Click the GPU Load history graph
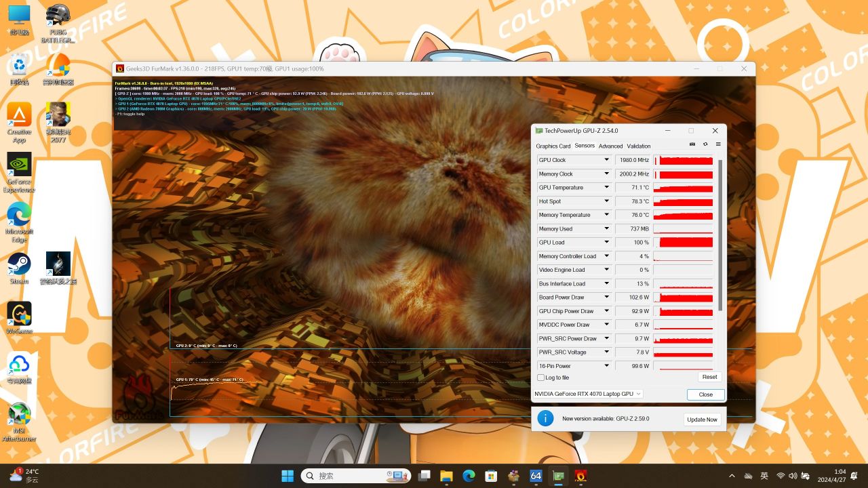This screenshot has width=868, height=488. 683,243
